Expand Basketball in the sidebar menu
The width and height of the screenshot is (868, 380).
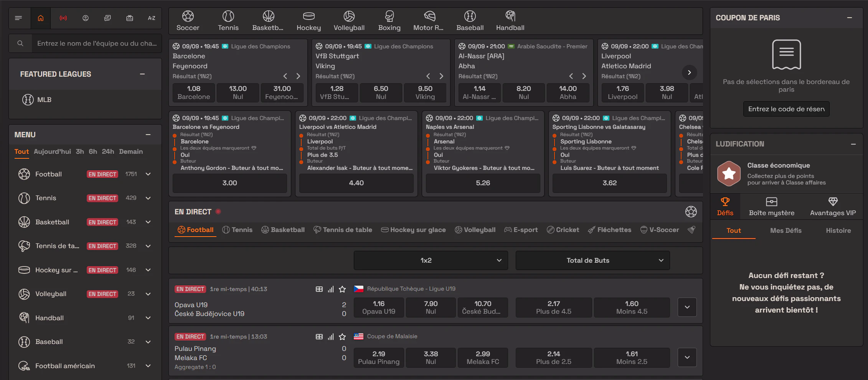(x=148, y=222)
